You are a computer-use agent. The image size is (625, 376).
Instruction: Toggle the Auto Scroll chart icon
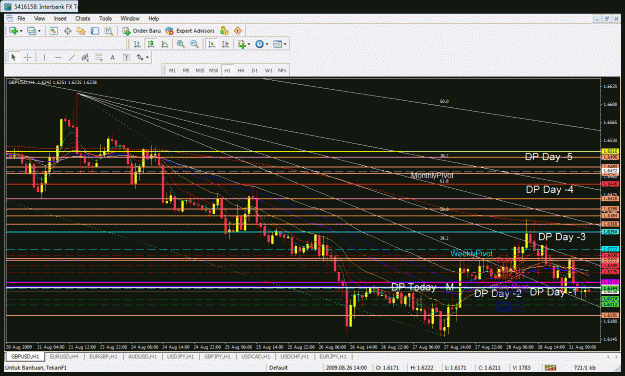point(212,44)
